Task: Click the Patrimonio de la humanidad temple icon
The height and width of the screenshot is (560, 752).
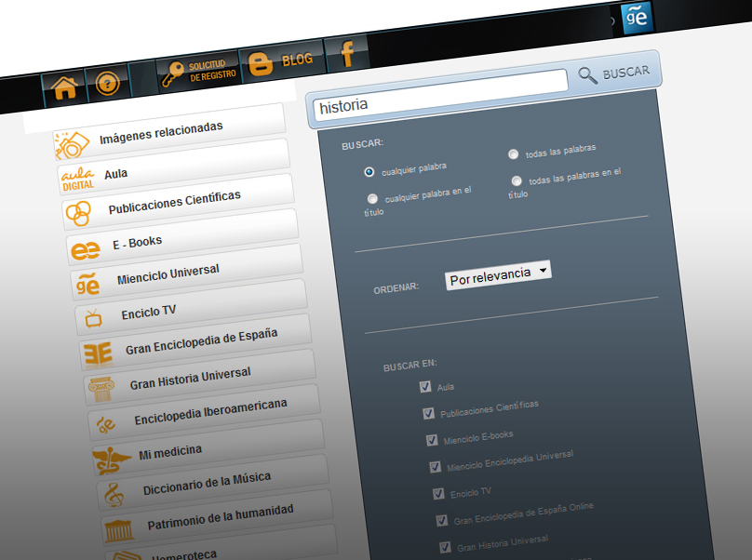Action: [x=119, y=530]
